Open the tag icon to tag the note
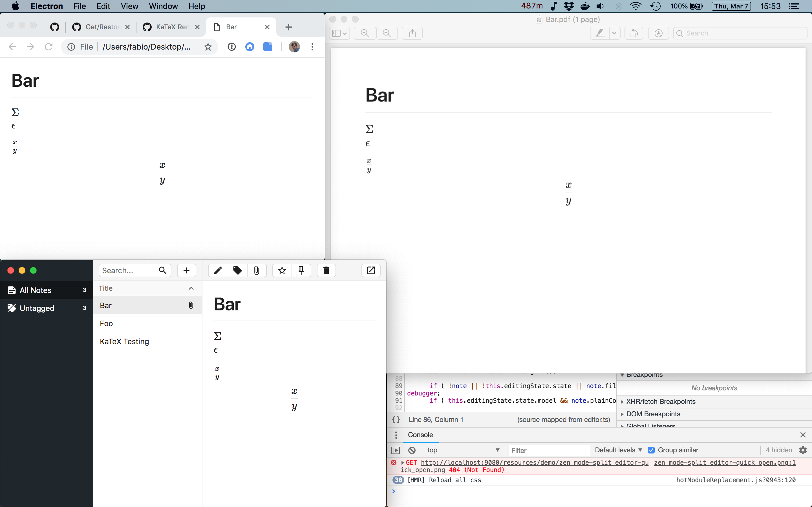This screenshot has height=507, width=812. click(237, 270)
